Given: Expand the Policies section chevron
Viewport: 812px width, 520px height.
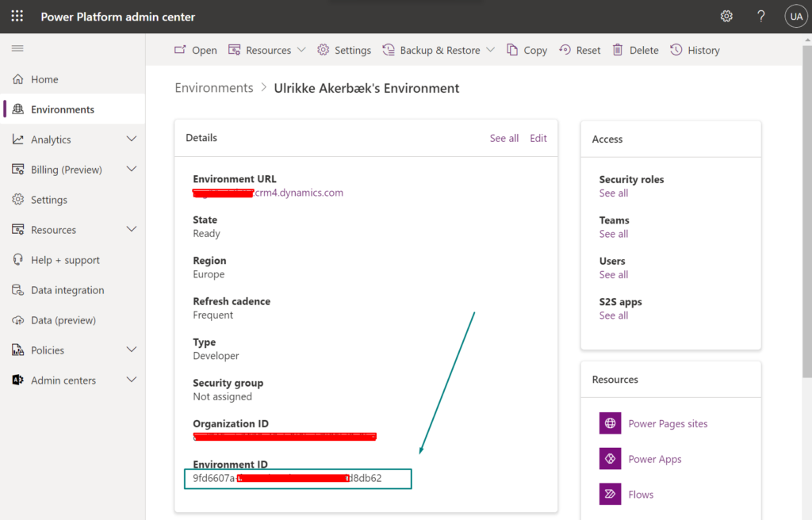Looking at the screenshot, I should tap(132, 350).
